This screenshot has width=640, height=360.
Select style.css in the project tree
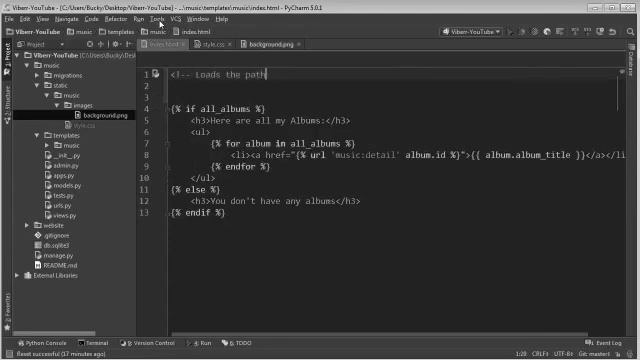click(x=80, y=125)
